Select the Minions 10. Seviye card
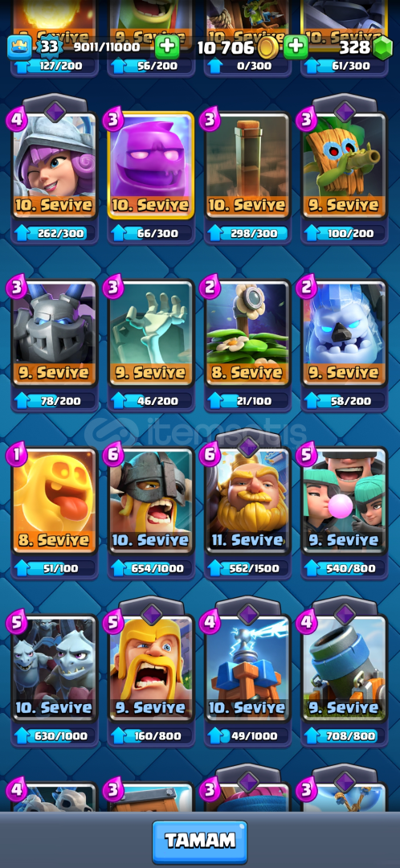400x868 pixels. [55, 668]
